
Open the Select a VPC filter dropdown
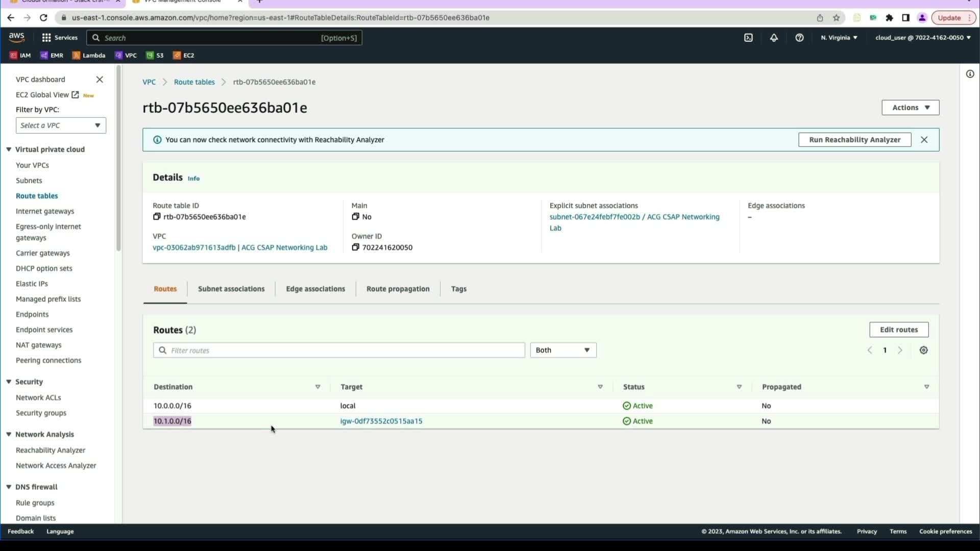[61, 126]
